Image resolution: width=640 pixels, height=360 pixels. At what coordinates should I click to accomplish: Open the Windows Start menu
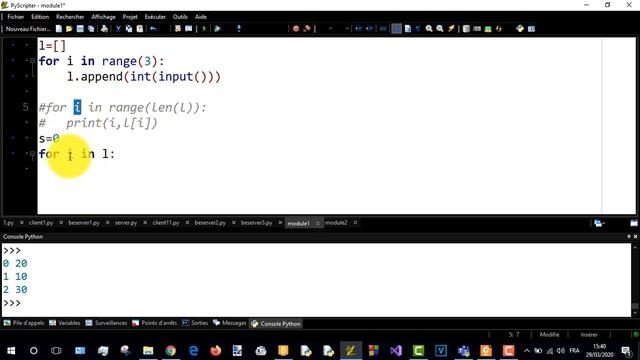click(x=11, y=351)
